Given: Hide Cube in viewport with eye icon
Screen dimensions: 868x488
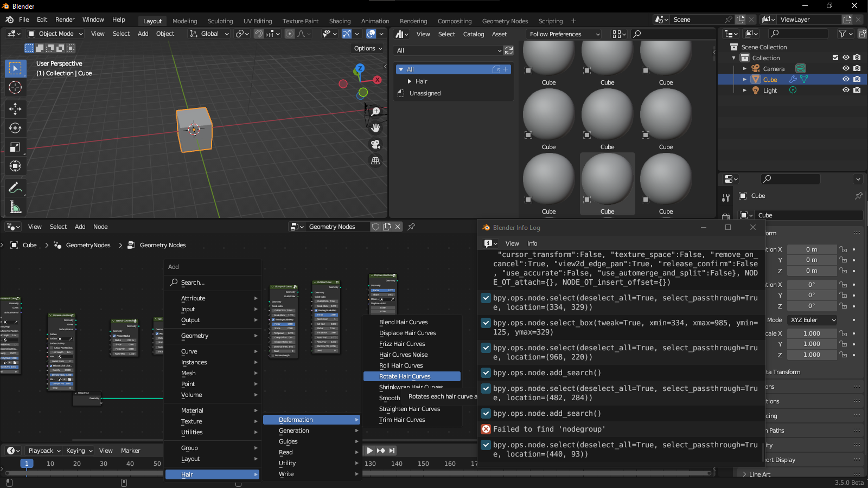Looking at the screenshot, I should coord(846,80).
